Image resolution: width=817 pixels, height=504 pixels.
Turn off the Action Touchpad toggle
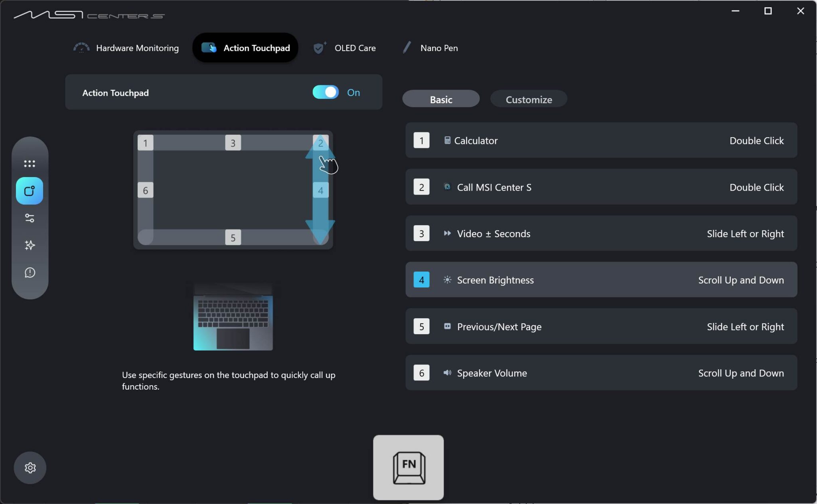326,93
